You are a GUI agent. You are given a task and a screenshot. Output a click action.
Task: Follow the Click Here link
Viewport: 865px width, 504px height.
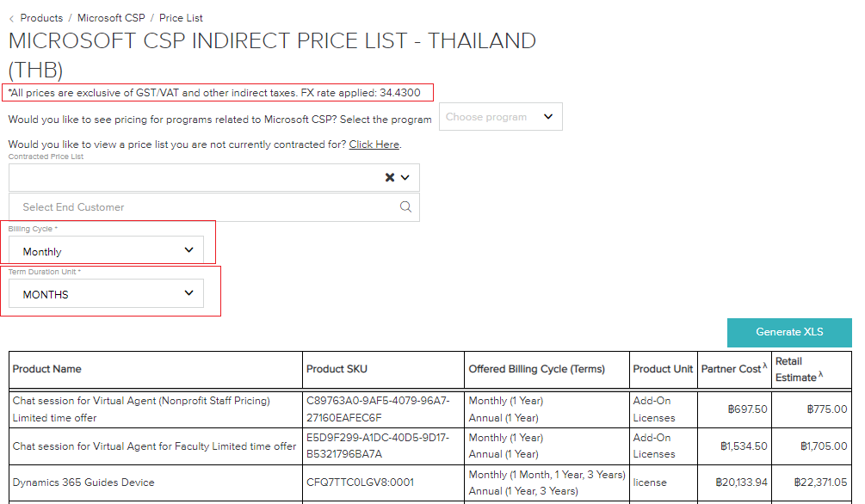coord(374,144)
